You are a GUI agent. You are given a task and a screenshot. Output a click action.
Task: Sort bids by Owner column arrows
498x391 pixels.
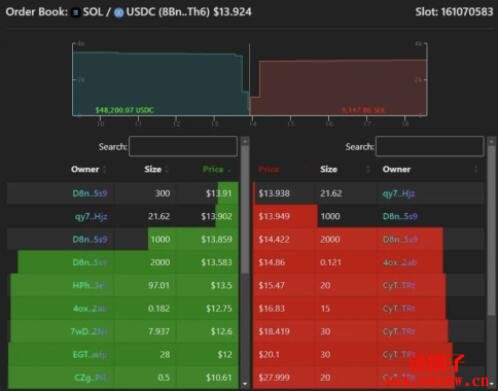pyautogui.click(x=104, y=170)
